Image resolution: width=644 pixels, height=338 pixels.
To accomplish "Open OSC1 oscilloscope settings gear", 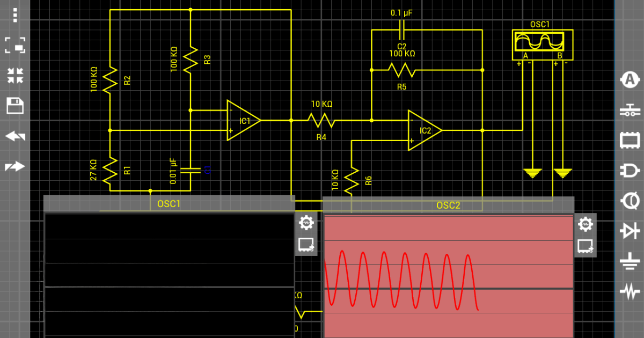I will tap(306, 222).
